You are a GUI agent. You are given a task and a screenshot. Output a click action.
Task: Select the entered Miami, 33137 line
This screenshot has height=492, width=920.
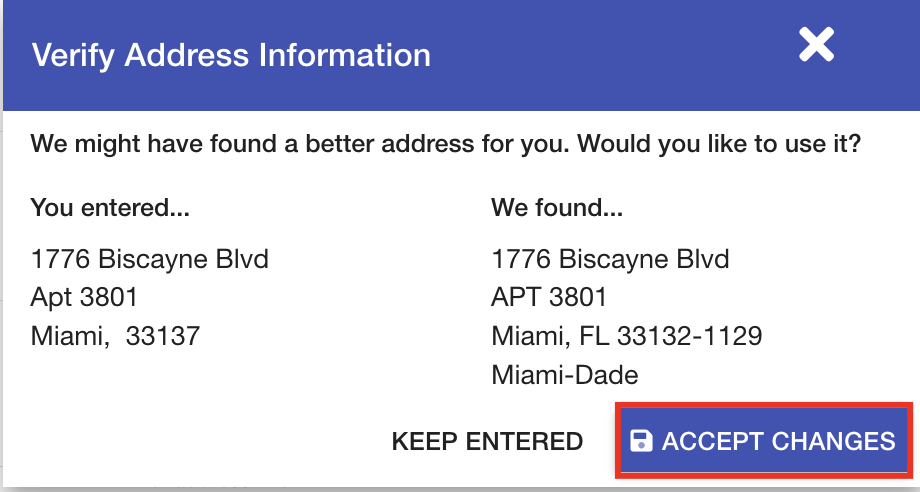[115, 336]
